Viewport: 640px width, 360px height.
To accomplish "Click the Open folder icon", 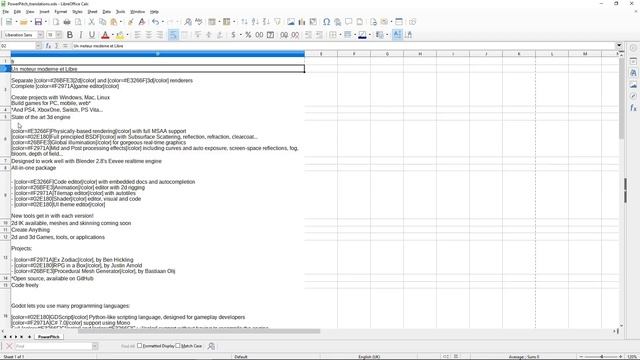I will (24, 22).
